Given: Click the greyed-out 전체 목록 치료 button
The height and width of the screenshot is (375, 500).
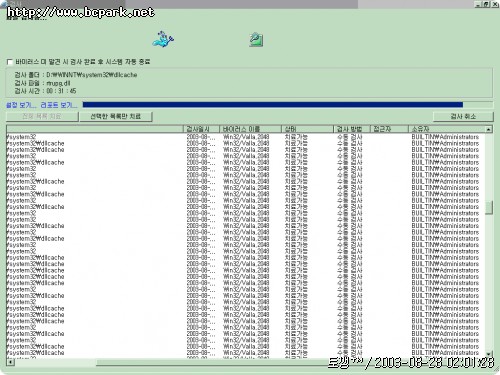Looking at the screenshot, I should coord(42,116).
